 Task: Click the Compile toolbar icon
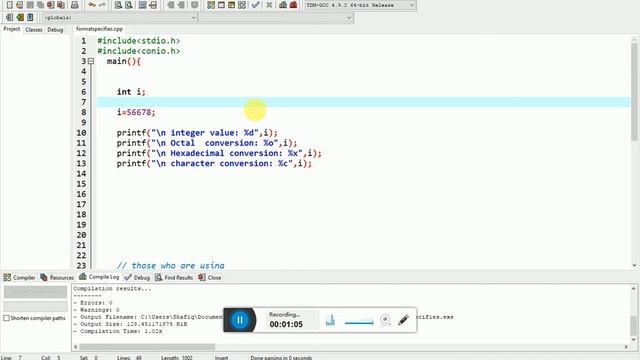(x=211, y=5)
